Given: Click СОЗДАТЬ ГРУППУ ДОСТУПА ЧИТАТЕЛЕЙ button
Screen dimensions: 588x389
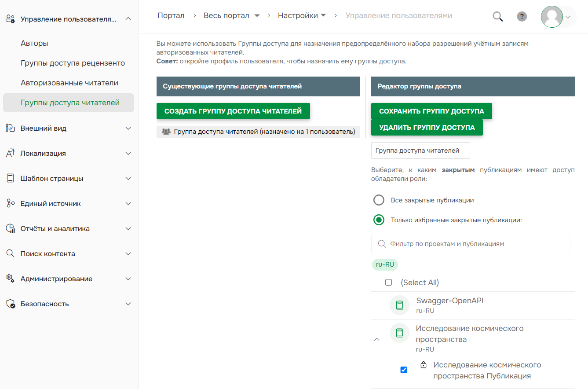Looking at the screenshot, I should pyautogui.click(x=233, y=111).
